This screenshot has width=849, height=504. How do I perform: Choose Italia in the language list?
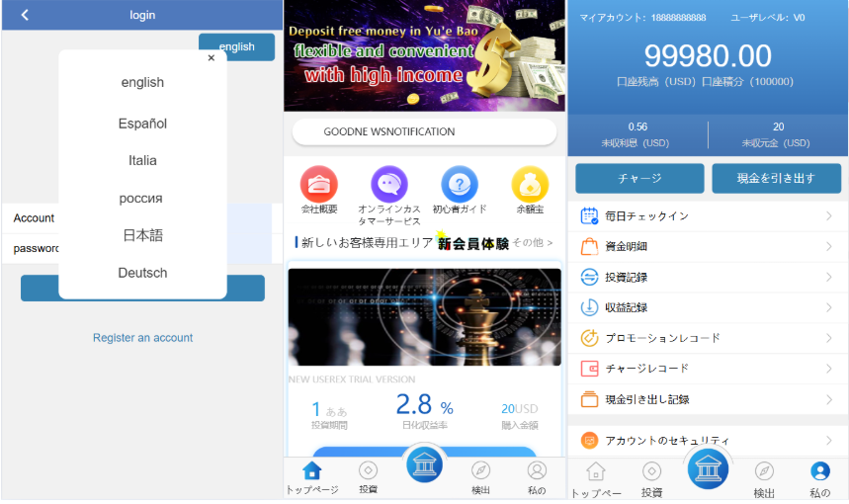[x=142, y=161]
